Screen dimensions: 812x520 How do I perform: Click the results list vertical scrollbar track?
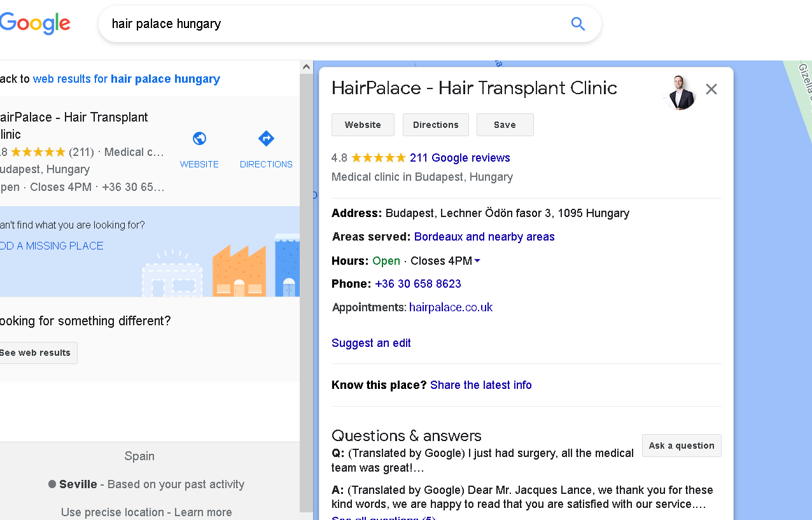pos(307,293)
